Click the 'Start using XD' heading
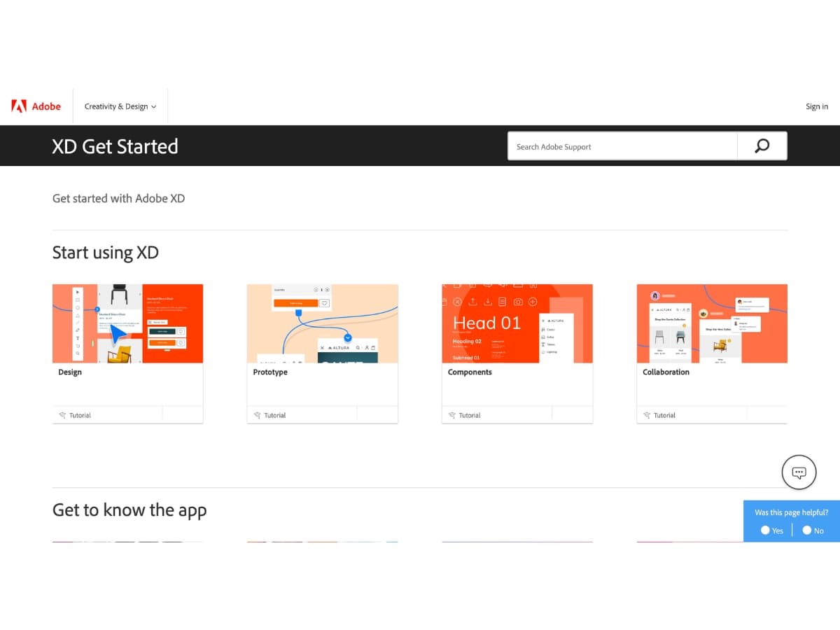The height and width of the screenshot is (630, 840). pyautogui.click(x=106, y=253)
